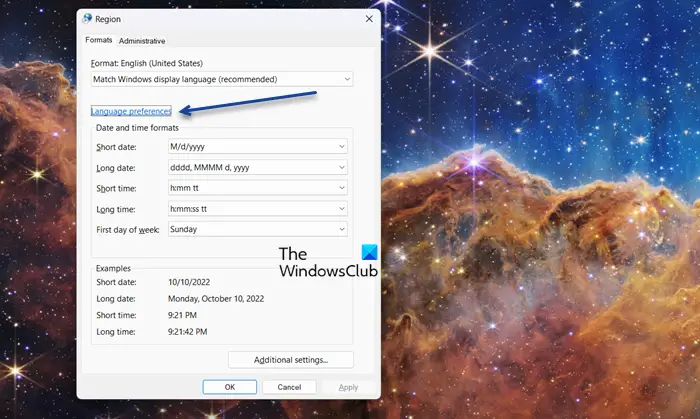700x419 pixels.
Task: Expand the Short time format dropdown
Action: click(x=258, y=188)
